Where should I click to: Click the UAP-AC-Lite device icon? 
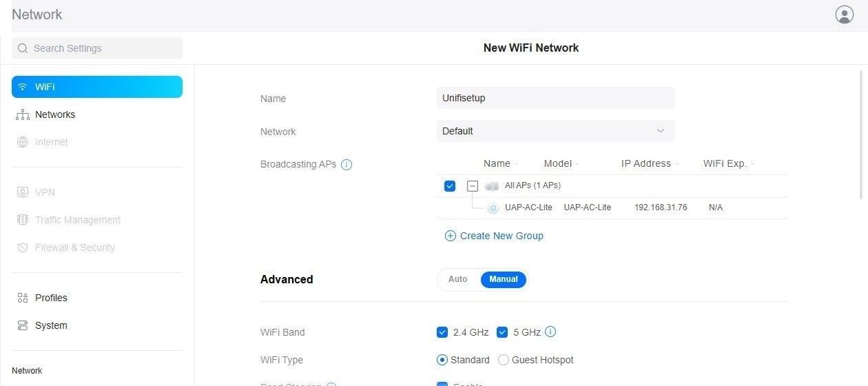pos(493,208)
